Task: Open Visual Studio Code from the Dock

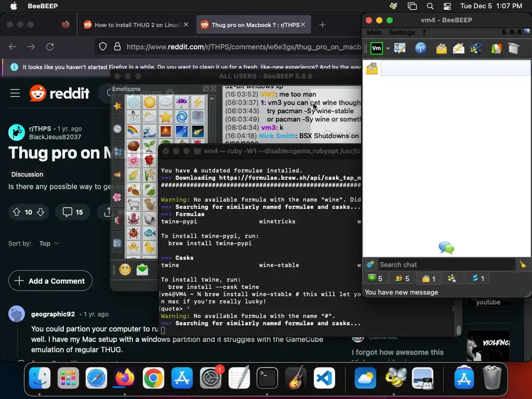Action: 324,378
